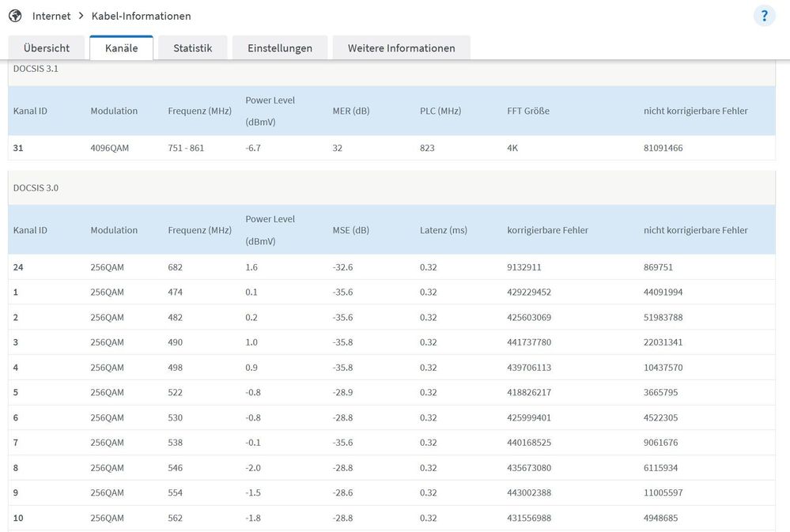Viewport: 790px width, 532px height.
Task: Click the Internet breadcrumb link
Action: [51, 16]
